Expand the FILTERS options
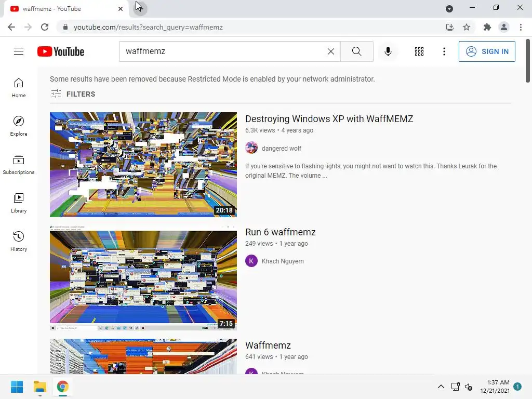Viewport: 532px width, 399px height. [73, 94]
